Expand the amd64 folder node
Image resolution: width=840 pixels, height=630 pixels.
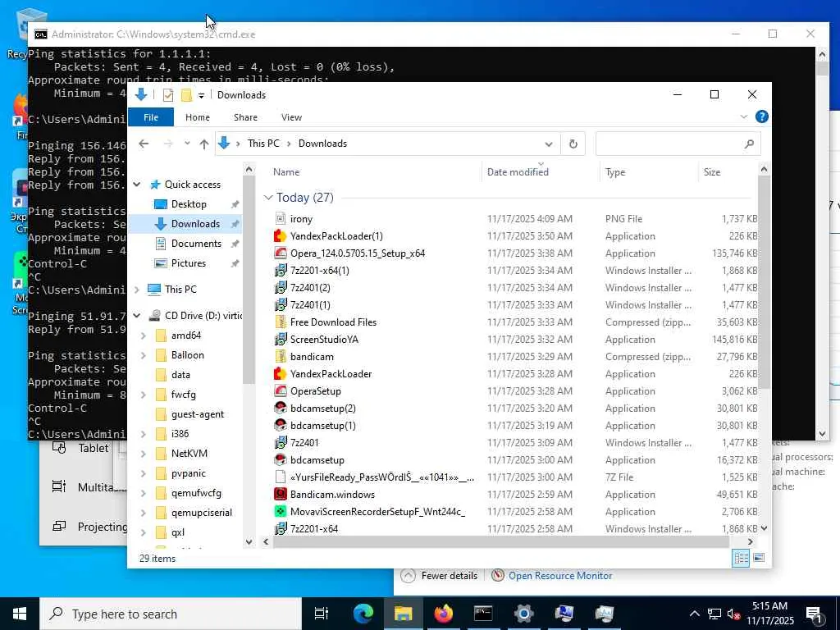point(144,336)
